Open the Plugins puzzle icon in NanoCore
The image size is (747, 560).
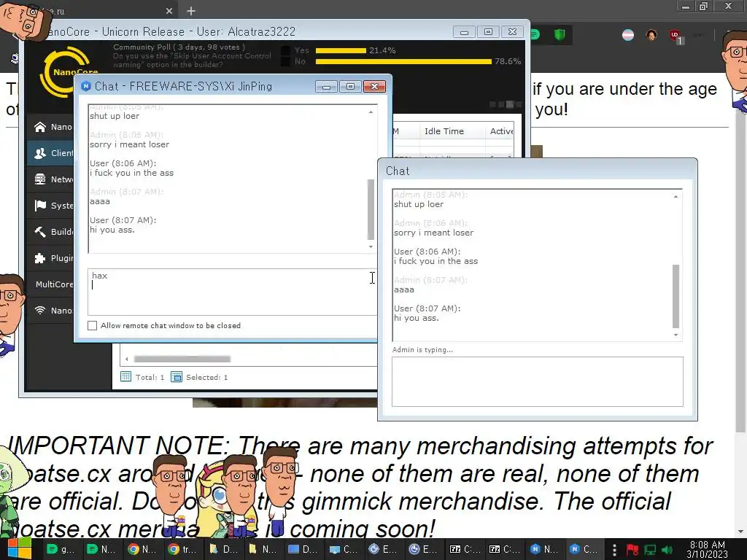point(41,257)
